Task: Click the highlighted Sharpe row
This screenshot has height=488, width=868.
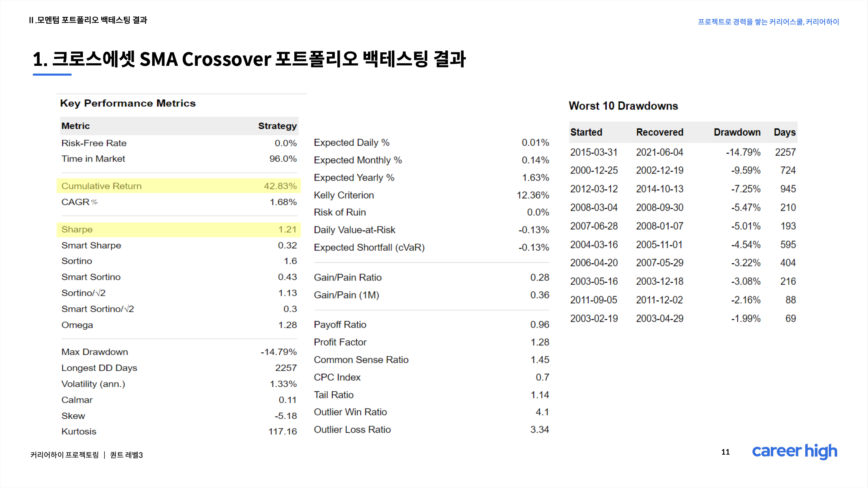Action: click(x=179, y=229)
